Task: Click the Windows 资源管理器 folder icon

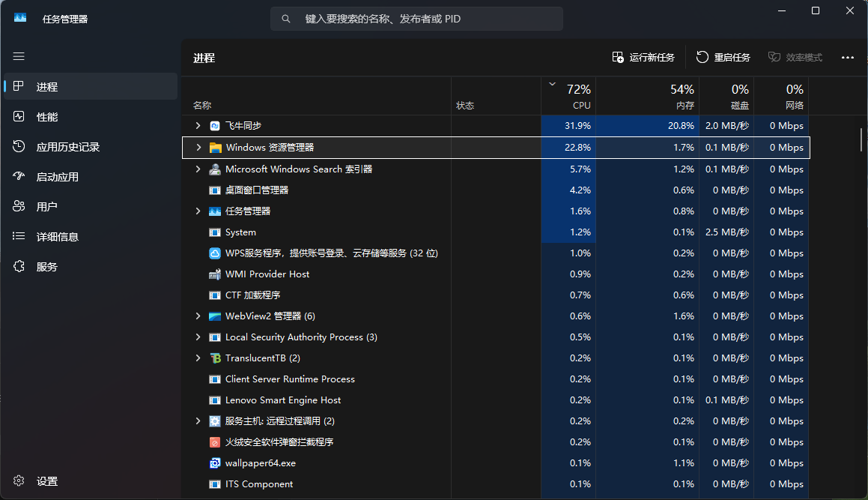Action: click(216, 148)
